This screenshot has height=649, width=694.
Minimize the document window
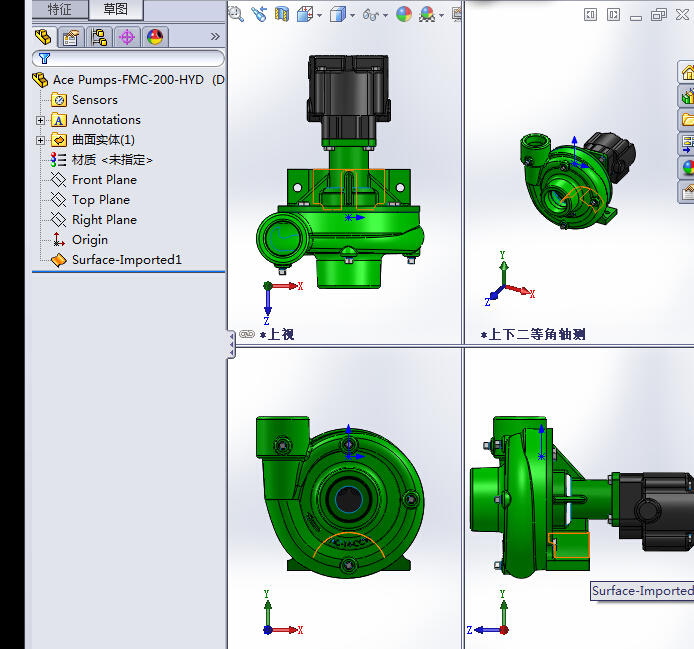click(x=636, y=18)
